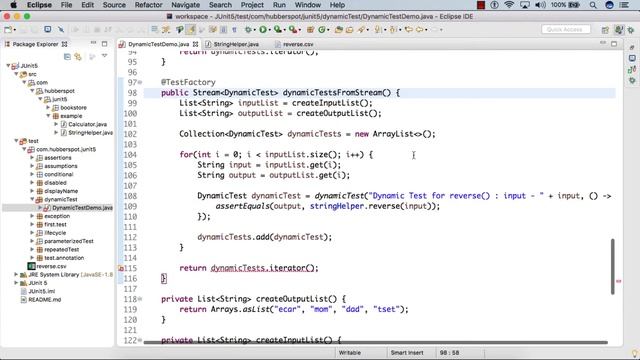Screen dimensions: 640x360
Task: Click the volume icon in menu bar
Action: (x=540, y=5)
